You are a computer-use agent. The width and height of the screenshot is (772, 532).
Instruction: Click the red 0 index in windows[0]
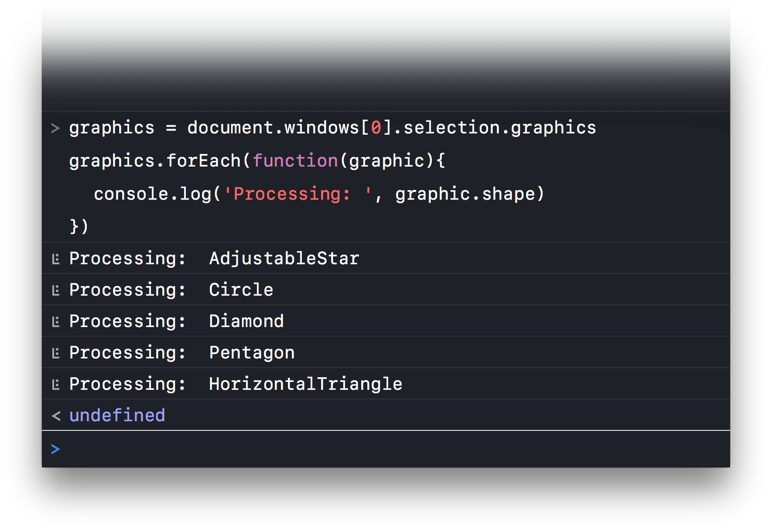tap(376, 128)
